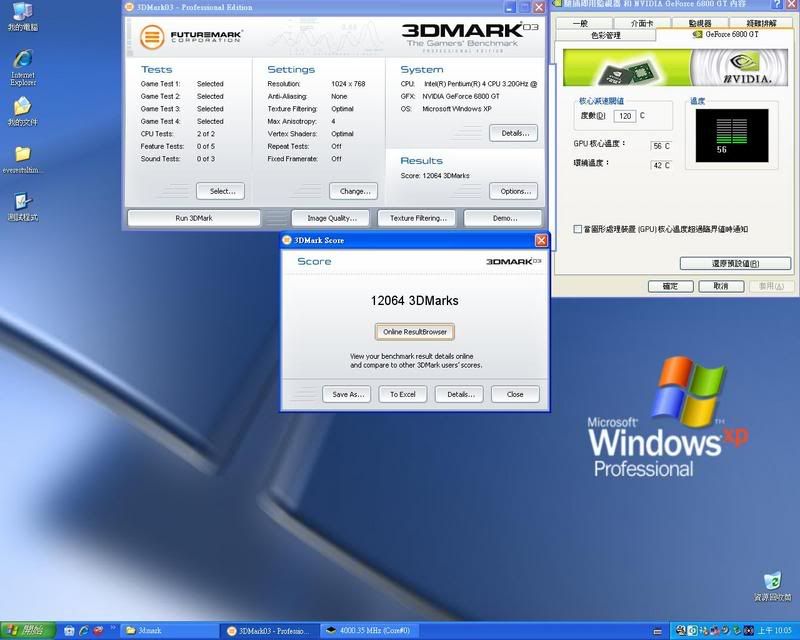Click the 'CPU Tests:' row label
The width and height of the screenshot is (800, 640).
tap(157, 134)
